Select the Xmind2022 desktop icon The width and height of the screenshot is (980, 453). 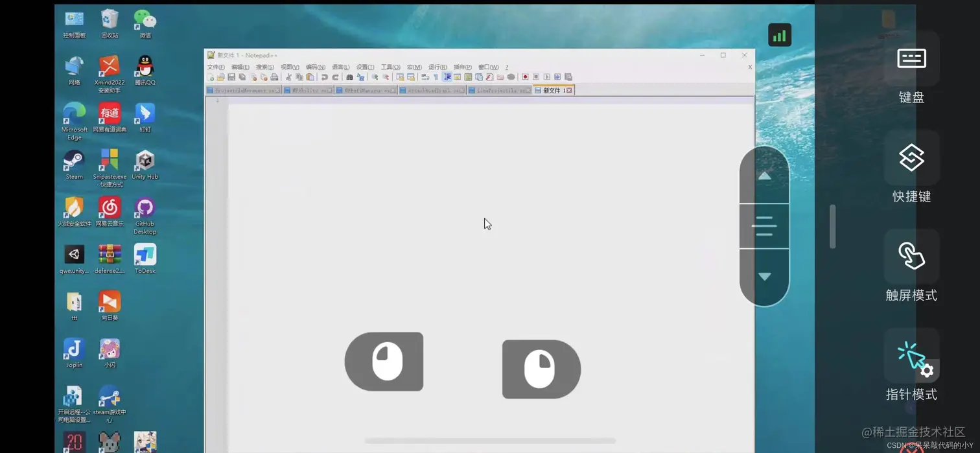110,75
